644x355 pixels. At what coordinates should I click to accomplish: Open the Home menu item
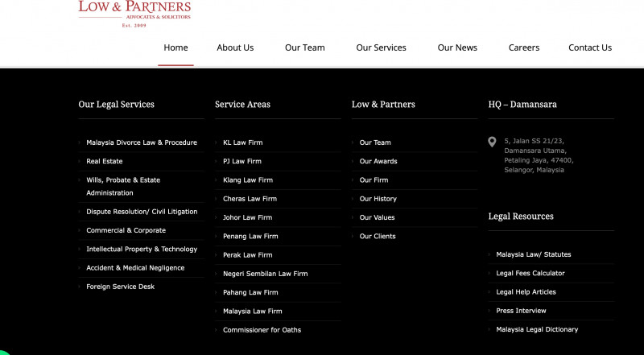[x=175, y=47]
